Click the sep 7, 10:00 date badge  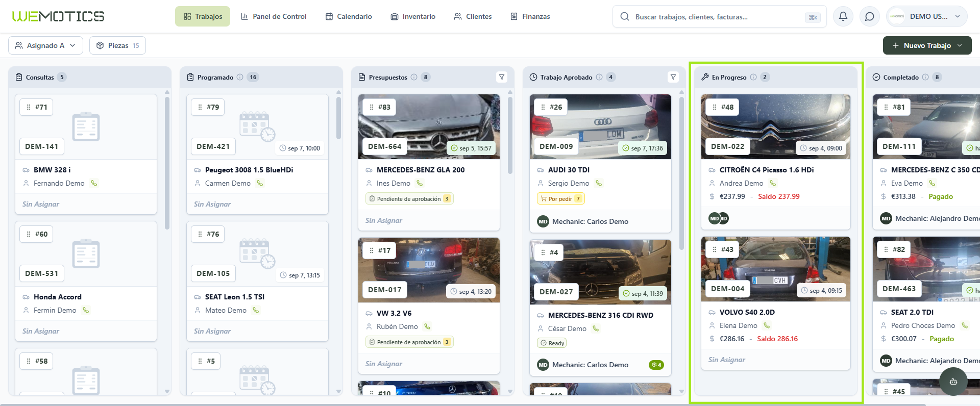point(300,148)
